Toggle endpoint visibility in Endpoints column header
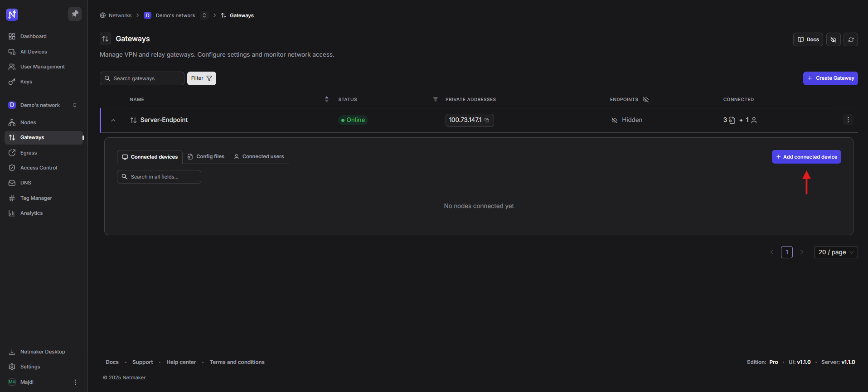 coord(646,100)
